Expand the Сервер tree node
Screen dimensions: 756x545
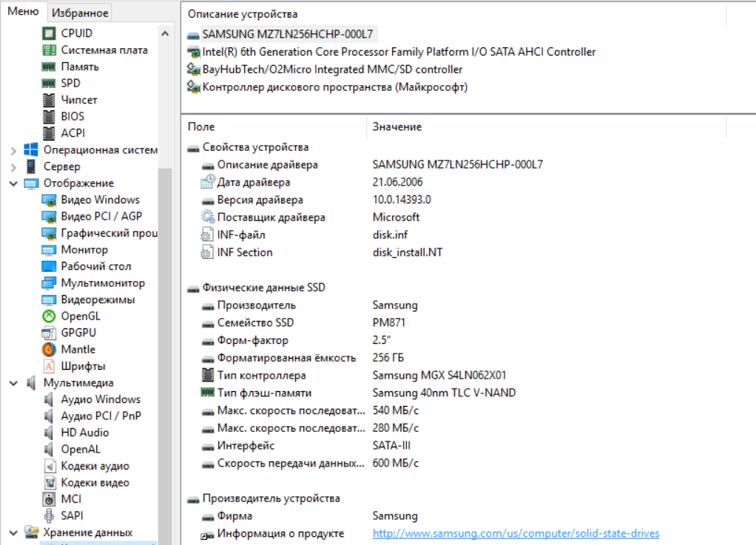point(13,167)
